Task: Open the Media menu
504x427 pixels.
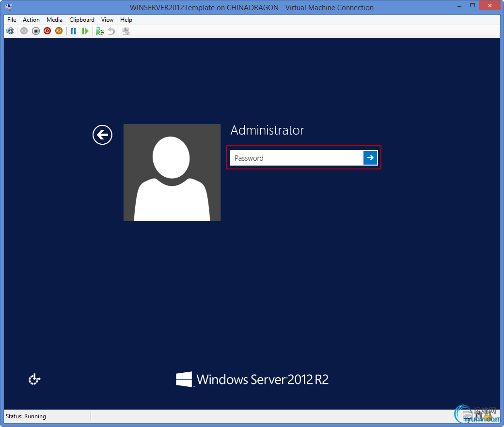Action: click(54, 19)
